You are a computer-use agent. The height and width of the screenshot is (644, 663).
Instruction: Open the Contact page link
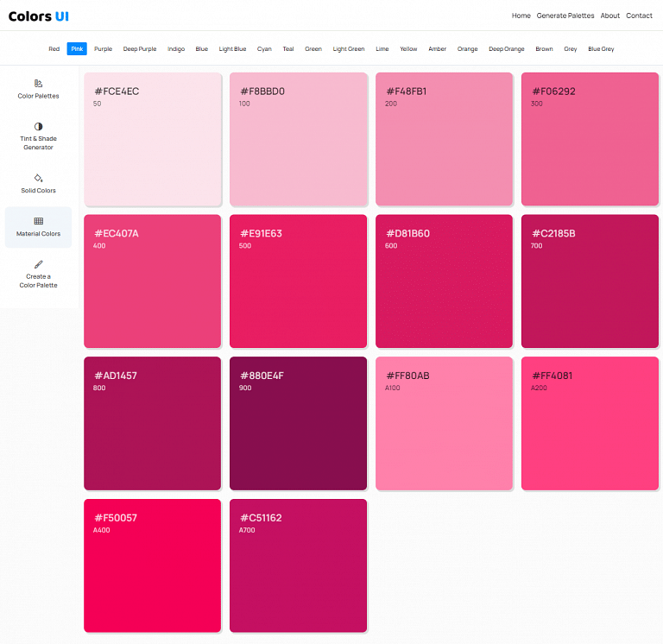pyautogui.click(x=639, y=16)
